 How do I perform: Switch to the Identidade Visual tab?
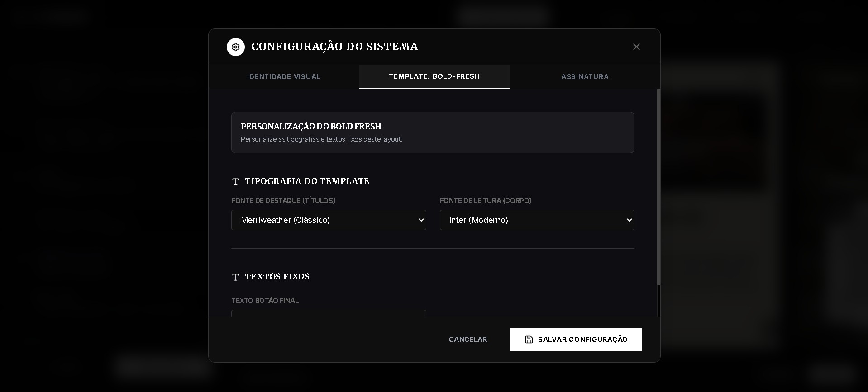click(284, 77)
